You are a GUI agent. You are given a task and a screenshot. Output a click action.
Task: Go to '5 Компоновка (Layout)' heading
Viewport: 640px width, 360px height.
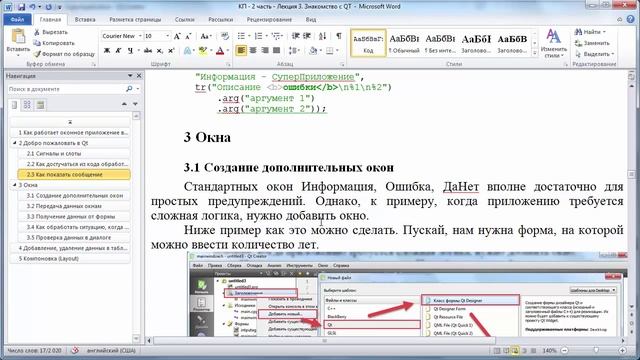pyautogui.click(x=70, y=258)
